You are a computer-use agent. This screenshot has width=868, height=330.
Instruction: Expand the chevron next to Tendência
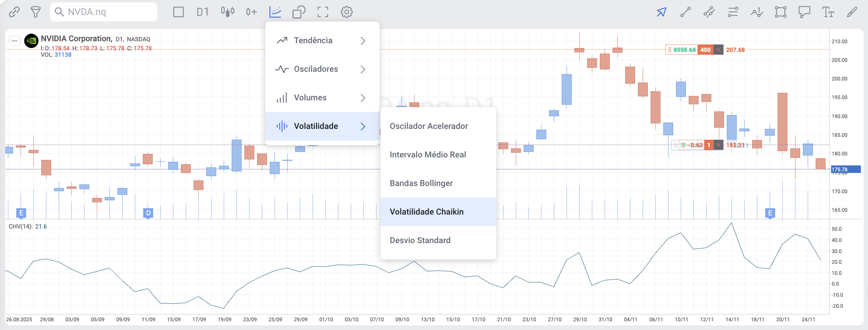tap(363, 40)
